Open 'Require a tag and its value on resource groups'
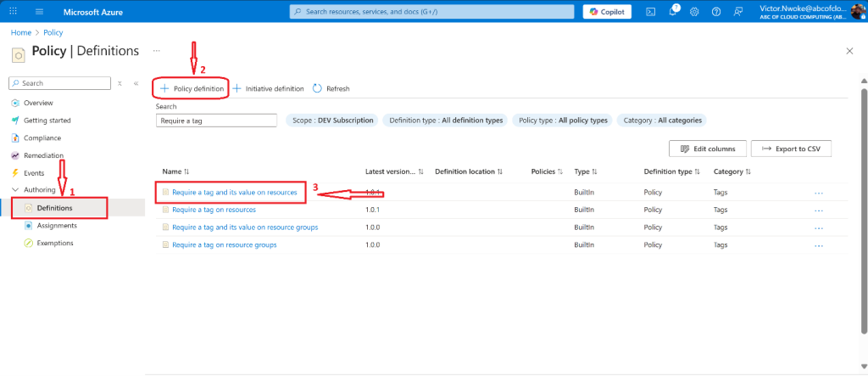Viewport: 868px width, 376px height. click(x=245, y=227)
